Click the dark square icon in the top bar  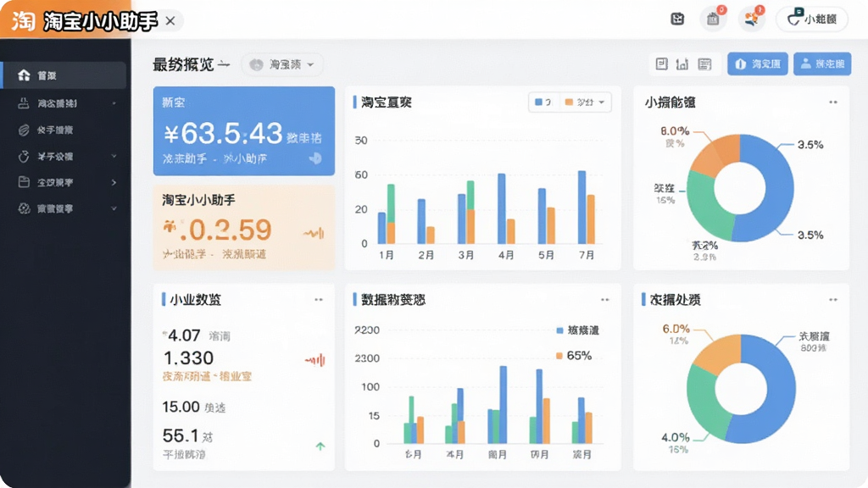coord(677,19)
